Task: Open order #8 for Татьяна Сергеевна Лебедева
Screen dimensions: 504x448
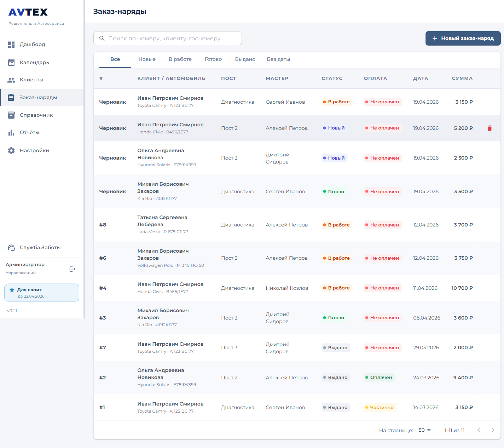Action: pos(162,221)
